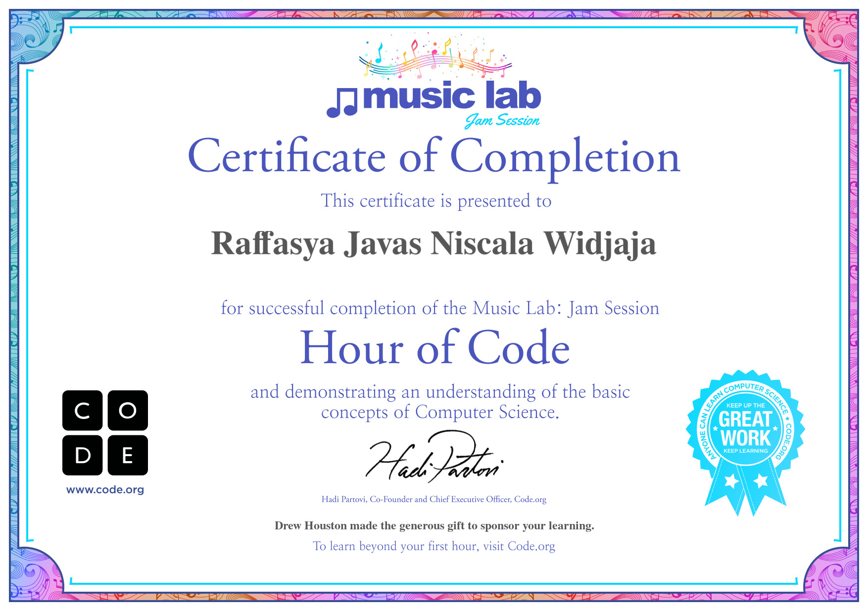The height and width of the screenshot is (611, 868).
Task: Click 'This certificate is presented to' line
Action: tap(435, 201)
